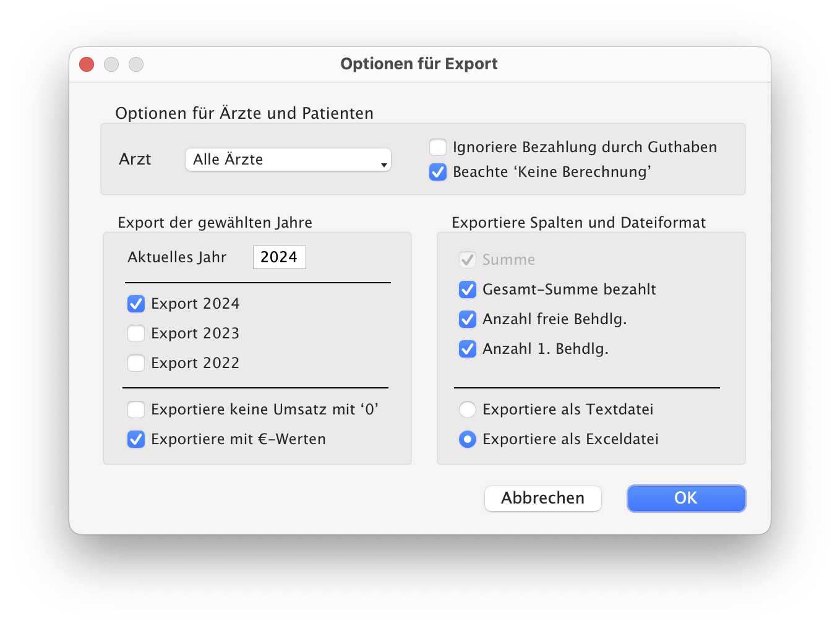Select Exportiere als Textdatei radio button

pos(468,409)
